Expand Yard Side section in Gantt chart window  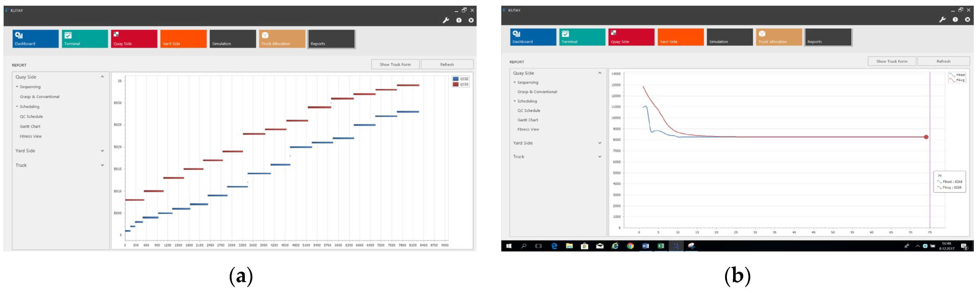[102, 151]
